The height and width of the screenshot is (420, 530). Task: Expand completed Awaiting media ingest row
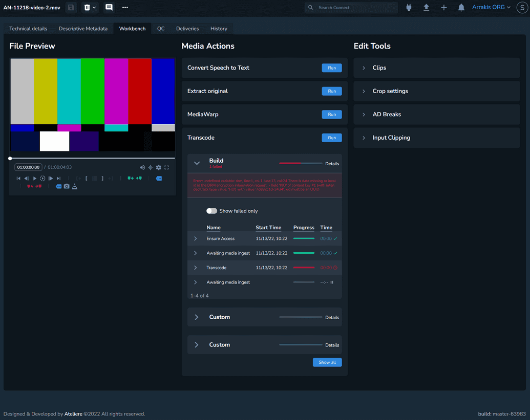[196, 253]
